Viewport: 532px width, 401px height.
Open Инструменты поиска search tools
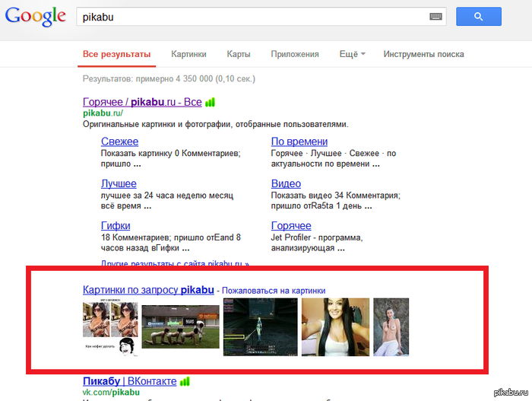423,54
